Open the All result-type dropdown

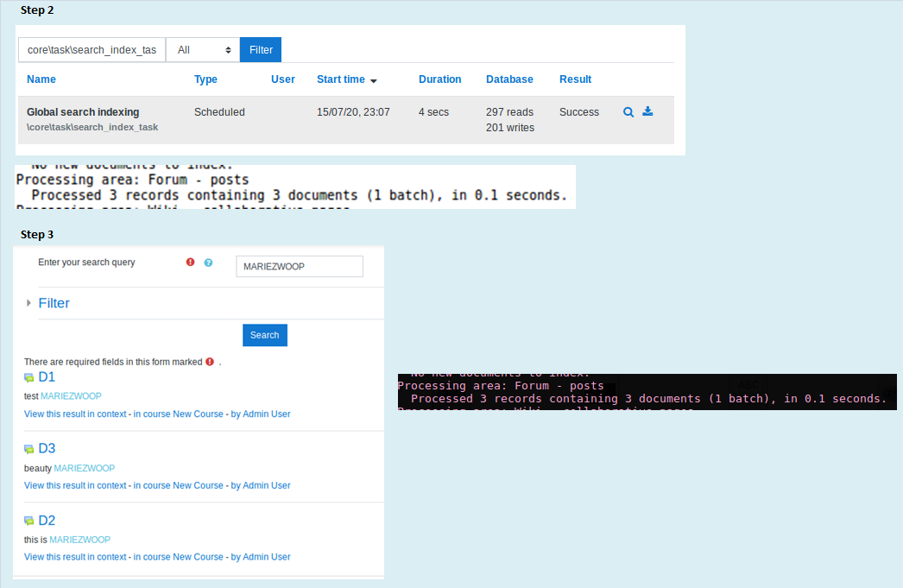click(x=203, y=49)
